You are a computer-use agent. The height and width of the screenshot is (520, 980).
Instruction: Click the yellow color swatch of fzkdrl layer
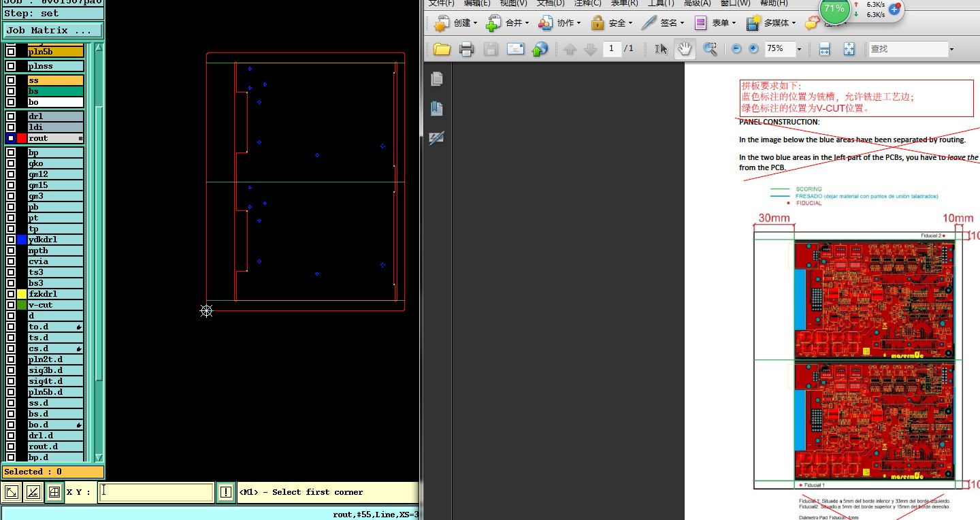pos(22,294)
